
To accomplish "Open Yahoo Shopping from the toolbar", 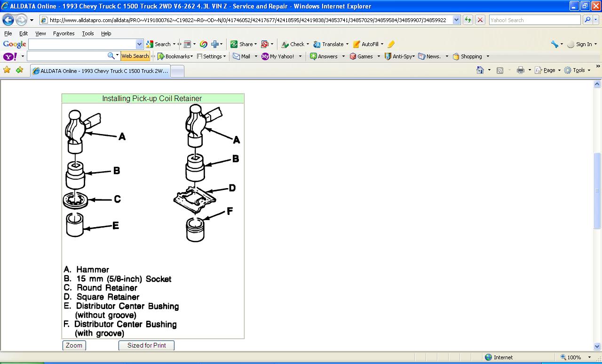I will [467, 56].
